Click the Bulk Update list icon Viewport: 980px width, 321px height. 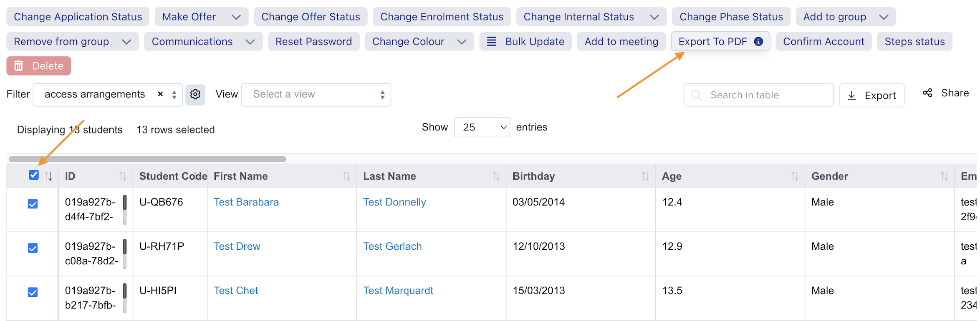click(492, 41)
